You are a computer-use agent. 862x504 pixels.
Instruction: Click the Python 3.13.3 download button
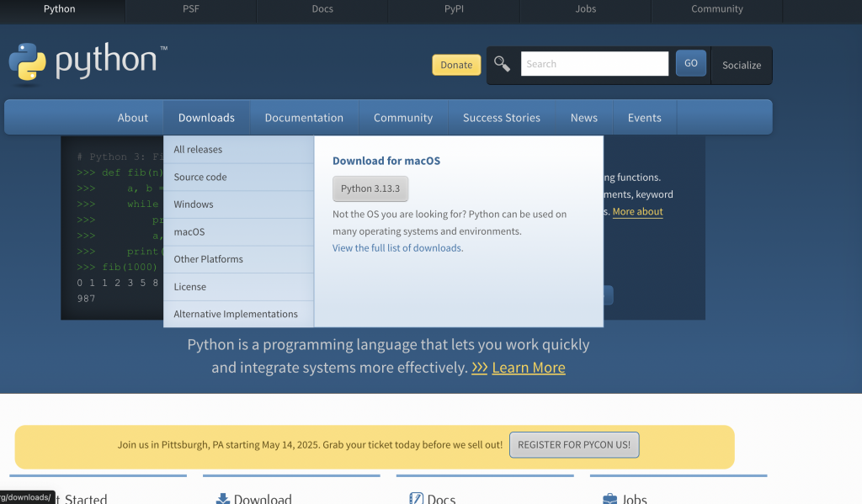[x=370, y=188]
